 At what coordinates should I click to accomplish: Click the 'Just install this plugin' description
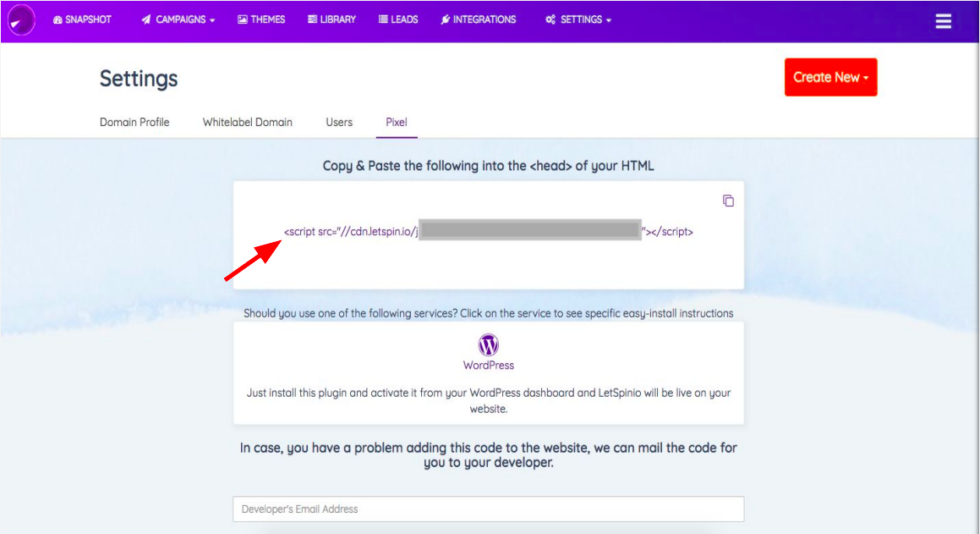coord(488,401)
